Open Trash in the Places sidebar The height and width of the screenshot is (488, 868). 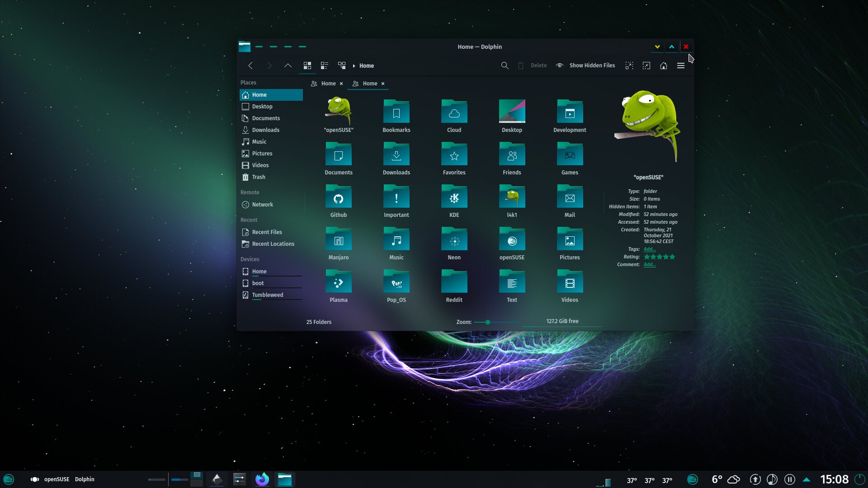pyautogui.click(x=271, y=177)
